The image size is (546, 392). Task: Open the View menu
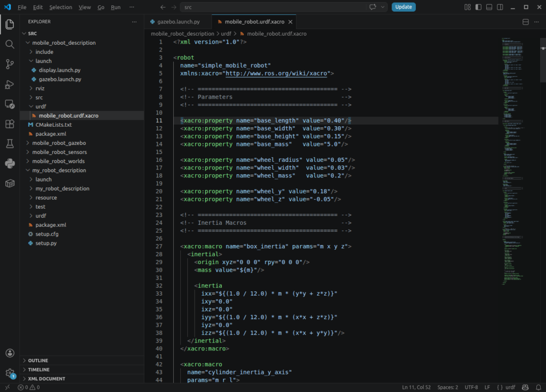pos(85,7)
